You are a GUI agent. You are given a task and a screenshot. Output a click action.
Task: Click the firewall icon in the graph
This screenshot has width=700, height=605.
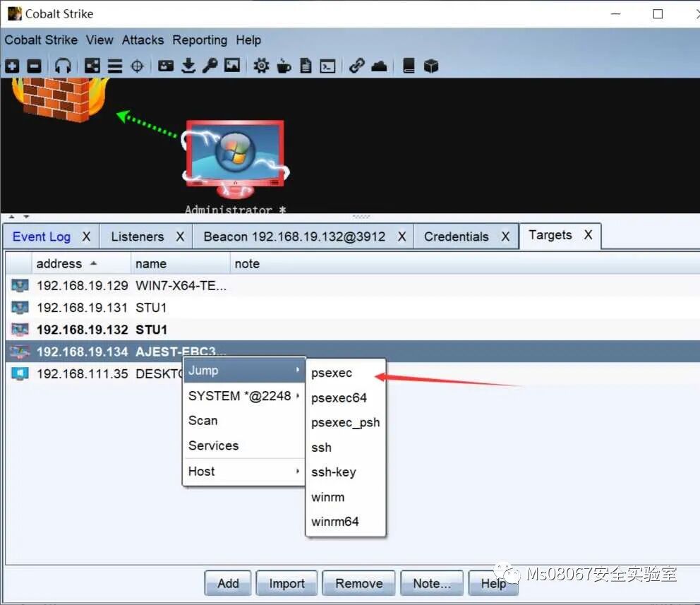coord(60,99)
